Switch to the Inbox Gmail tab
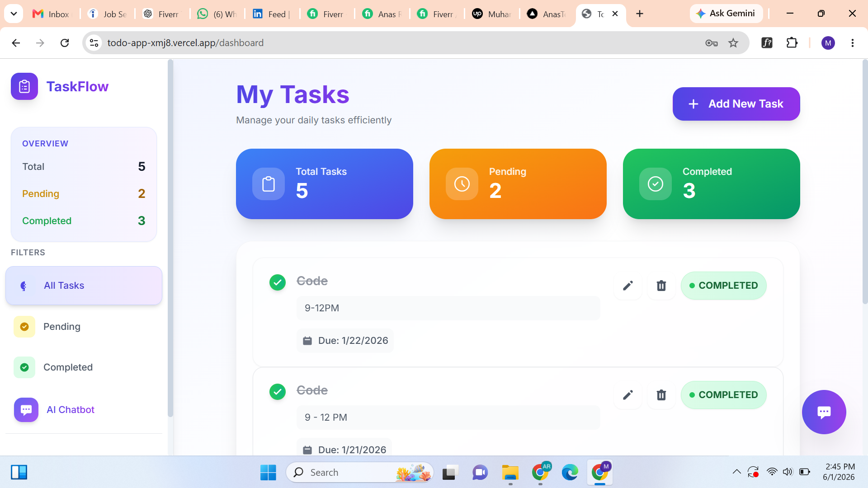Image resolution: width=868 pixels, height=488 pixels. click(x=52, y=14)
